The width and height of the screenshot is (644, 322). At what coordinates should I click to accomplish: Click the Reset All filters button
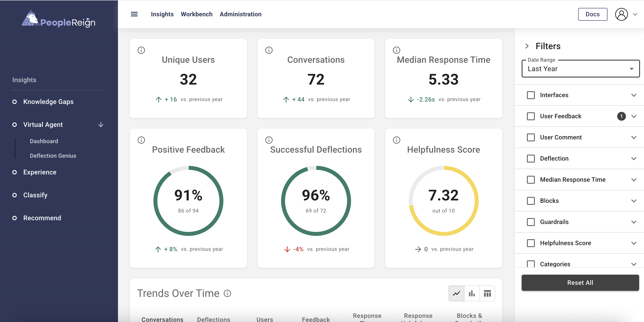pyautogui.click(x=580, y=283)
